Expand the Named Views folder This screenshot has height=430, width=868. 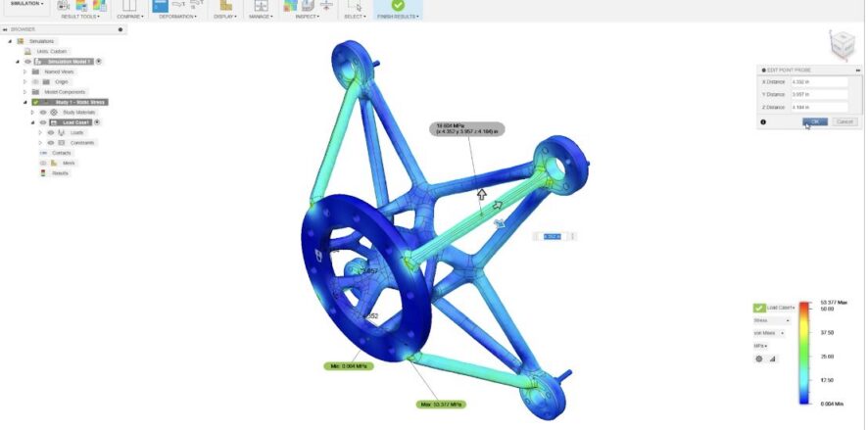[x=24, y=72]
